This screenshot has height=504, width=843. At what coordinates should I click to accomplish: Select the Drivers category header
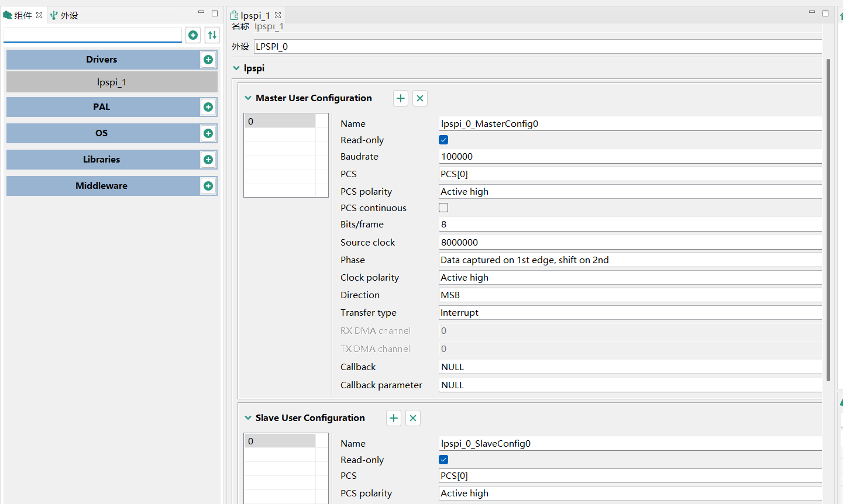click(102, 60)
